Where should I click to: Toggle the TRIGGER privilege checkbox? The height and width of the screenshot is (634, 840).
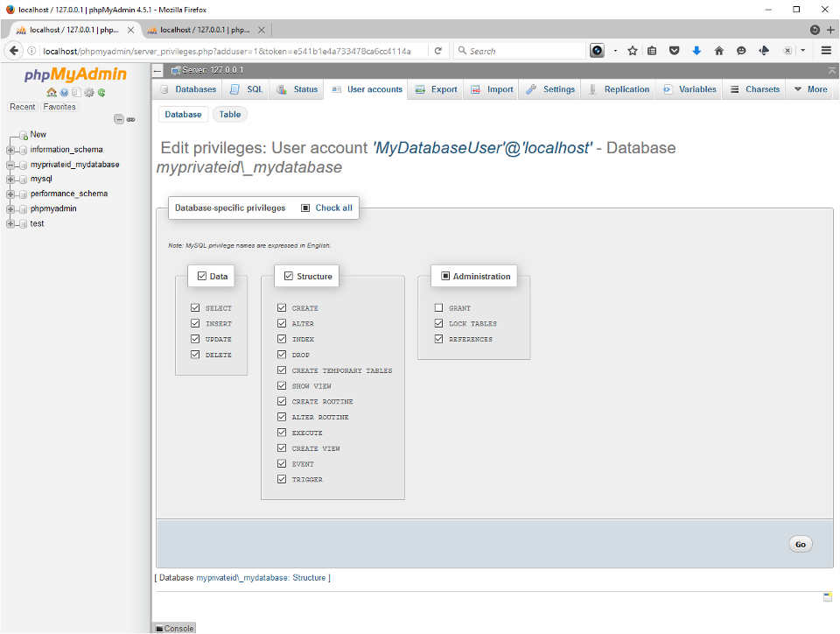(x=282, y=479)
